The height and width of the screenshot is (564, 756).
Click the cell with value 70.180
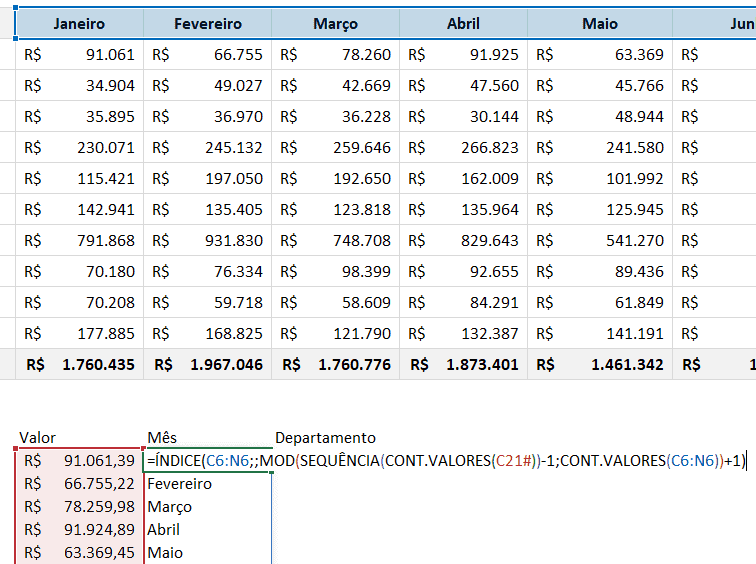(80, 271)
